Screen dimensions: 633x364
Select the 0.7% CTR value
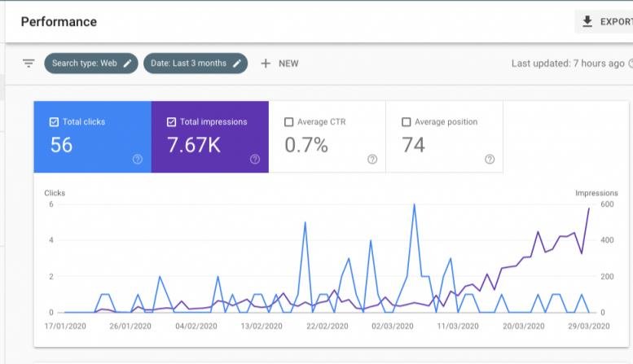click(306, 145)
